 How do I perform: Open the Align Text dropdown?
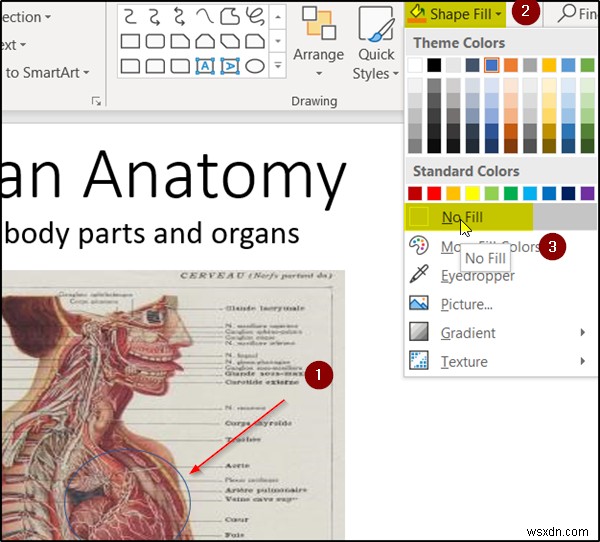(x=13, y=45)
